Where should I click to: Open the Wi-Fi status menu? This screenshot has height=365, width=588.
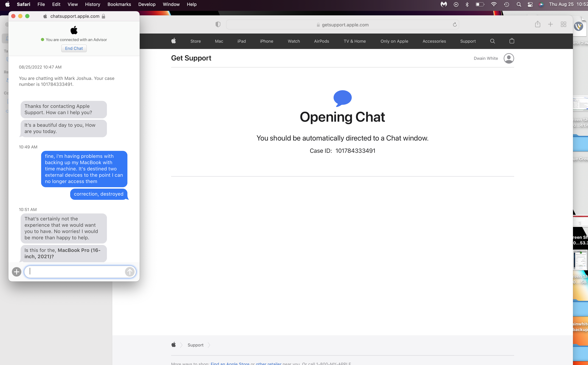(x=493, y=4)
